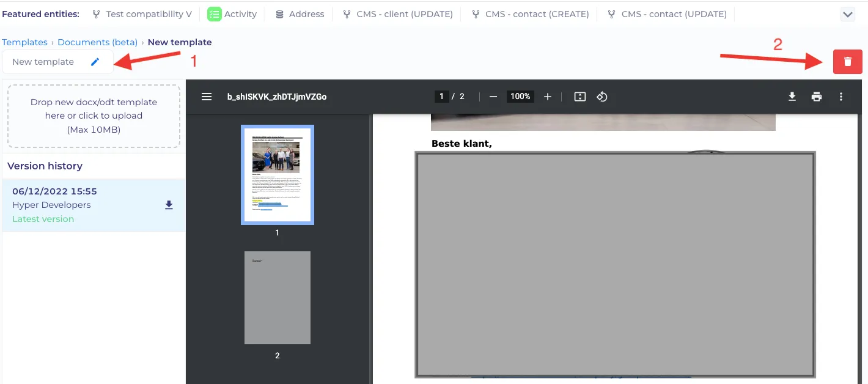Select page 2 thumbnail

(277, 298)
